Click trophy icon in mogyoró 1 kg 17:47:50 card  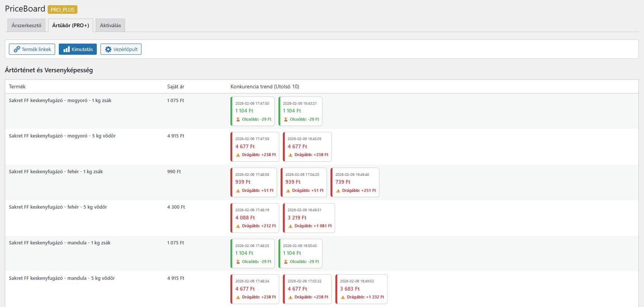click(238, 119)
